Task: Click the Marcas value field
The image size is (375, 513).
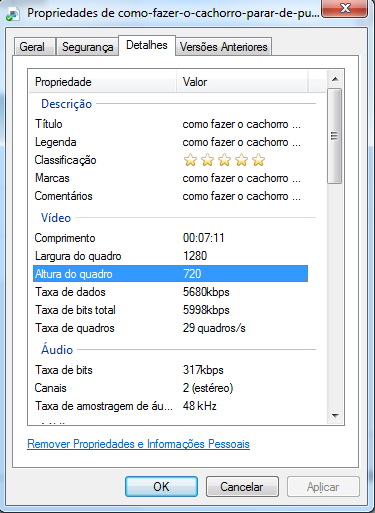Action: 242,178
